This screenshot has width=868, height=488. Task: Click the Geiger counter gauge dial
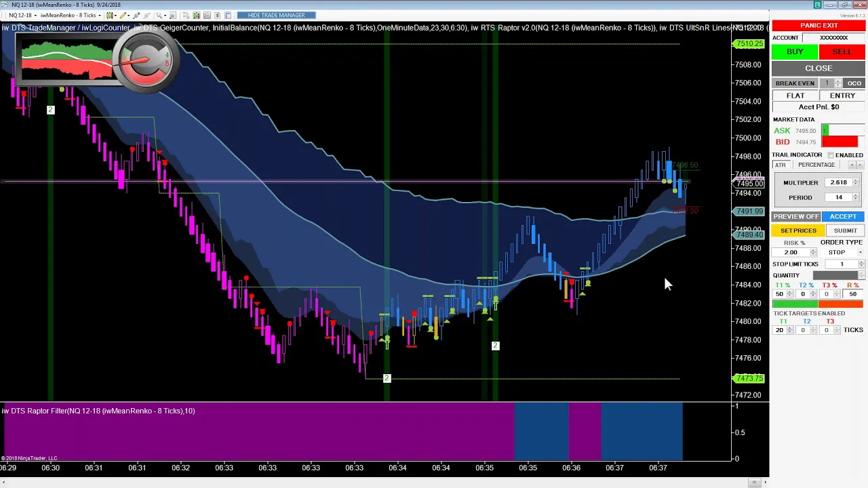(x=147, y=60)
